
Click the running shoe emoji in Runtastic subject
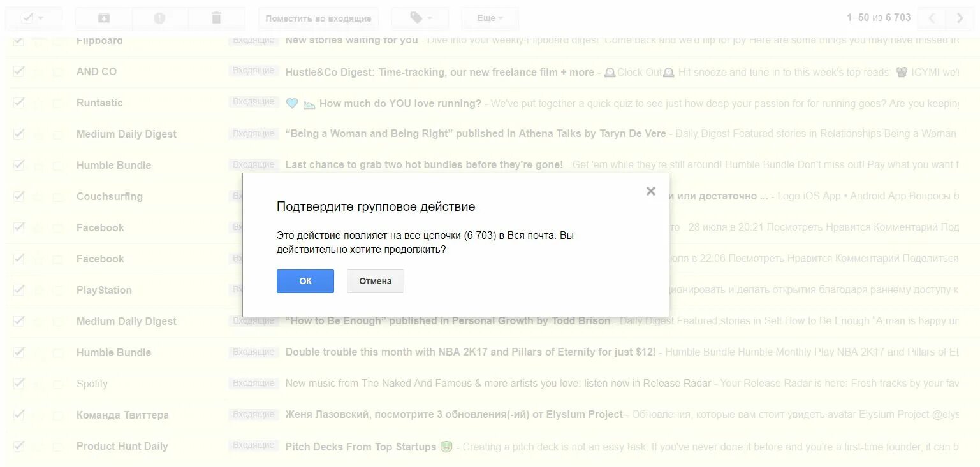pos(309,104)
